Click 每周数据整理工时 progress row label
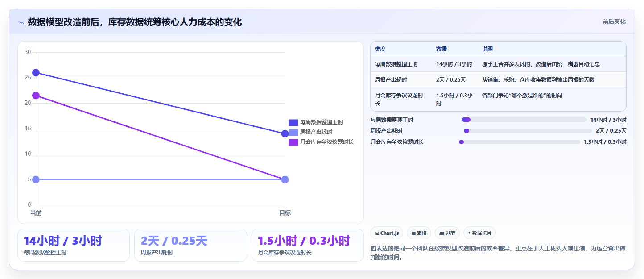644x279 pixels. [x=392, y=120]
